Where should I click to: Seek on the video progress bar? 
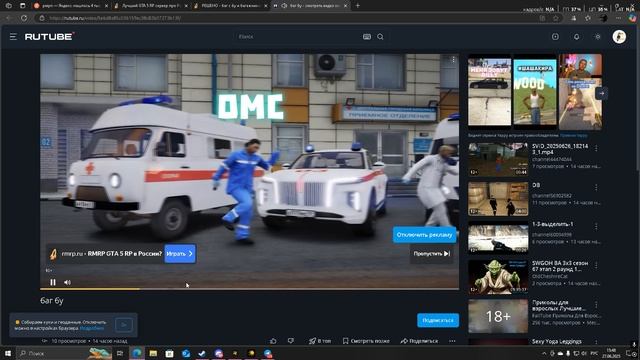pyautogui.click(x=249, y=289)
